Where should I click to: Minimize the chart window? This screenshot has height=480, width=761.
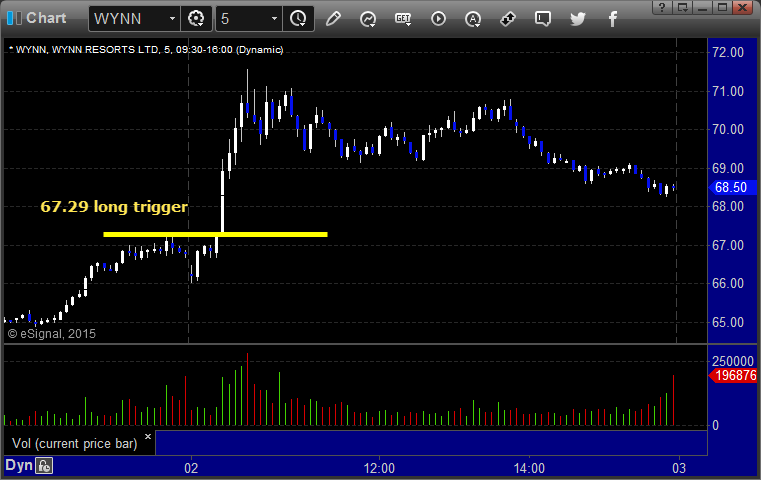click(702, 7)
